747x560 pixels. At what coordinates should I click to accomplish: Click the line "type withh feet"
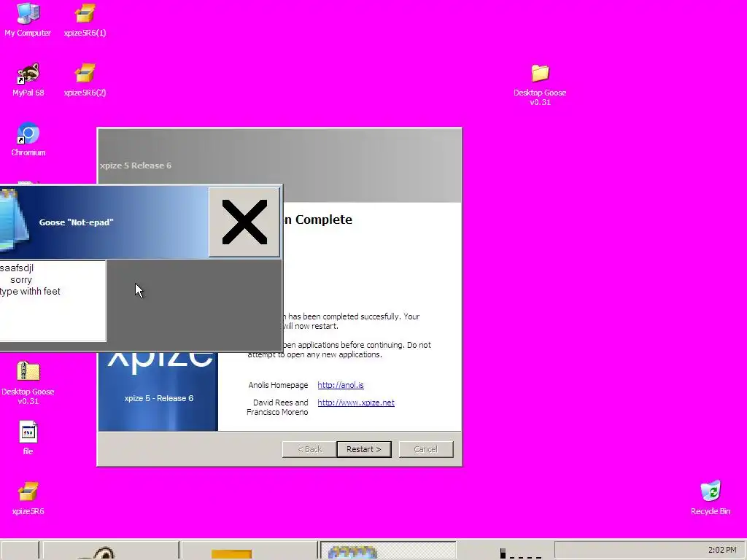pyautogui.click(x=30, y=292)
